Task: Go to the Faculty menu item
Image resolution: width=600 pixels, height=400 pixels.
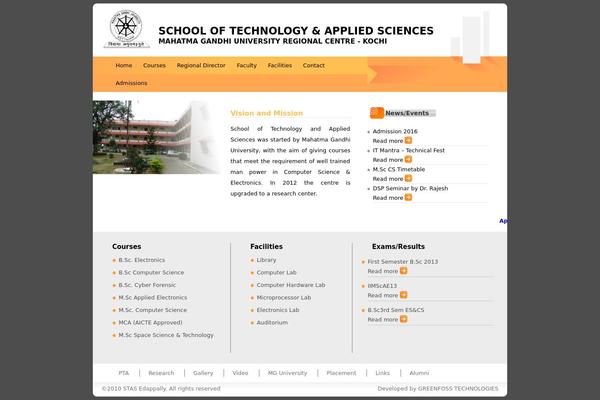Action: tap(246, 65)
